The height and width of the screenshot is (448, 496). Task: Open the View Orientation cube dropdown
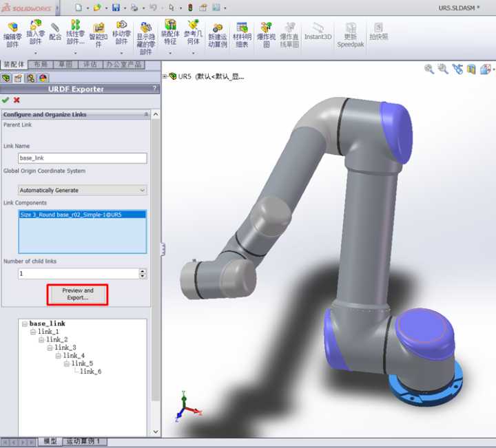click(x=486, y=69)
